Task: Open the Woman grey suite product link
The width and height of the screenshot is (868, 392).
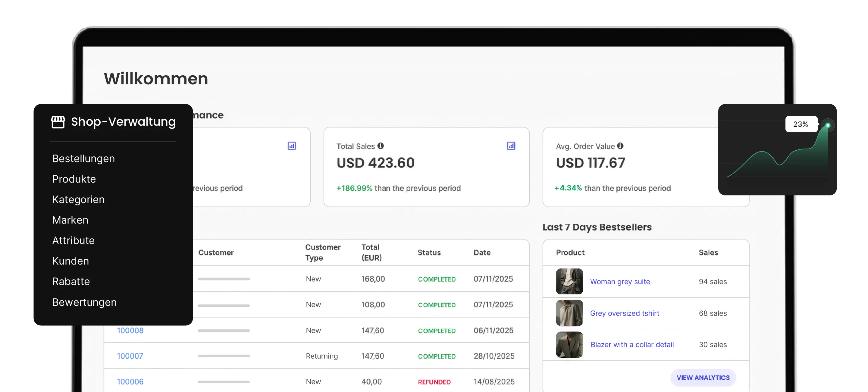Action: 620,281
